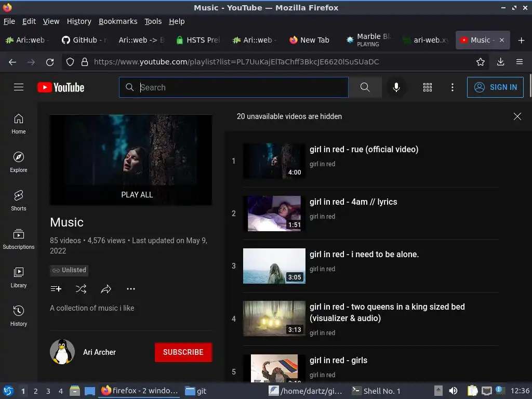Open the View menu
The height and width of the screenshot is (399, 532).
tap(51, 21)
